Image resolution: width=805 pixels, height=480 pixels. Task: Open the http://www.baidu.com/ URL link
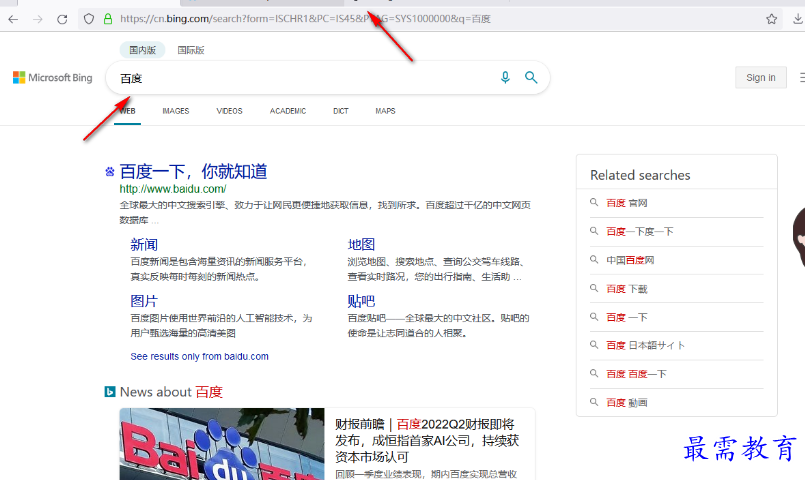click(x=173, y=189)
